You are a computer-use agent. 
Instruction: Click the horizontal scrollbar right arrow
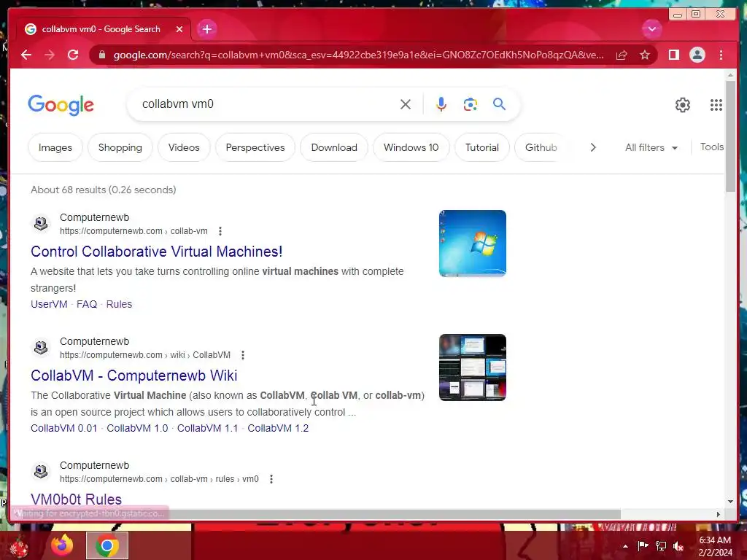click(x=719, y=514)
